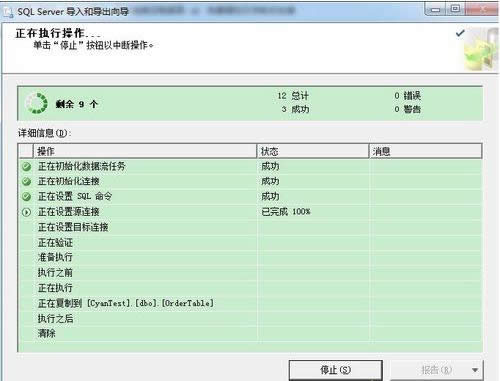Select the 状态 column header
Screen dimensions: 500x381
(313, 151)
